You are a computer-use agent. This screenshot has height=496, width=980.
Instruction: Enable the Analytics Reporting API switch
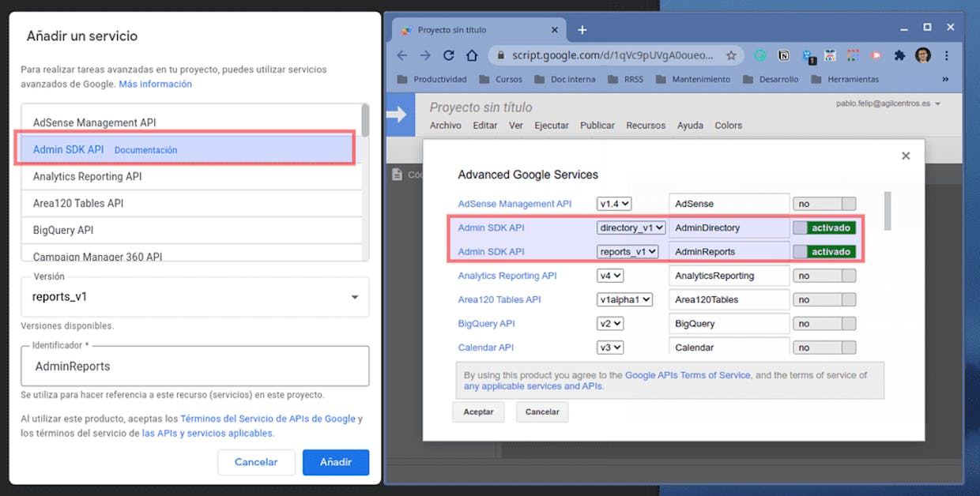824,276
